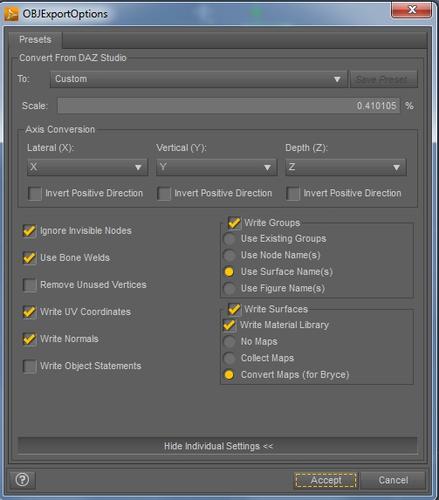Toggle the Write Surfaces checkbox
This screenshot has width=439, height=500.
[234, 309]
